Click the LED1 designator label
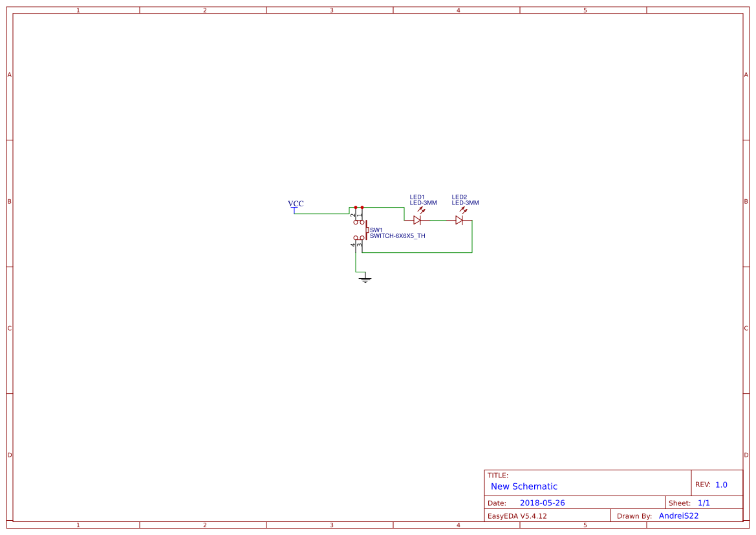The width and height of the screenshot is (756, 535). (x=417, y=197)
